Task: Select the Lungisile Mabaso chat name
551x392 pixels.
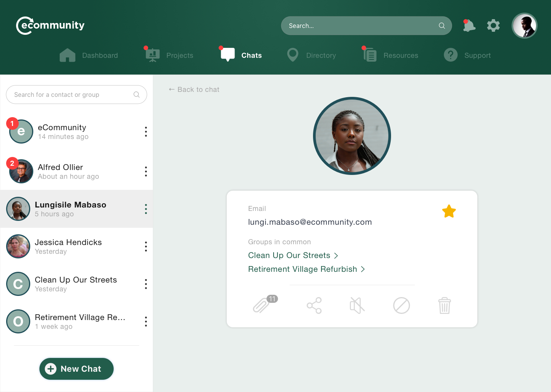Action: pos(70,205)
